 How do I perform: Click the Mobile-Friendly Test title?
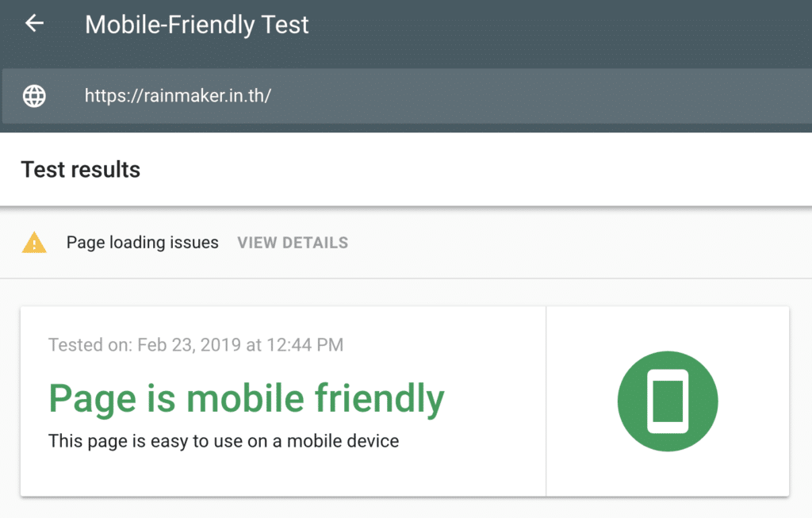[x=197, y=25]
